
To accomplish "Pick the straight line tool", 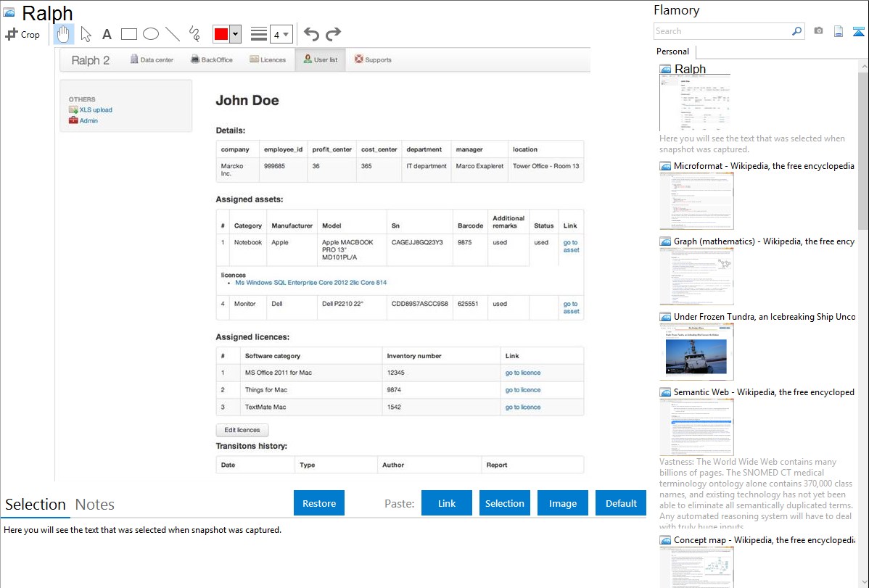I will tap(173, 34).
